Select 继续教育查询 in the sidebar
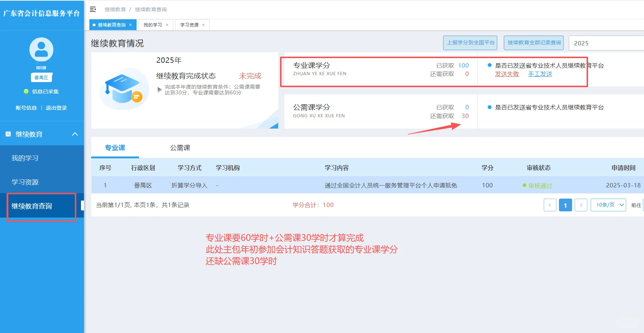 coord(41,206)
